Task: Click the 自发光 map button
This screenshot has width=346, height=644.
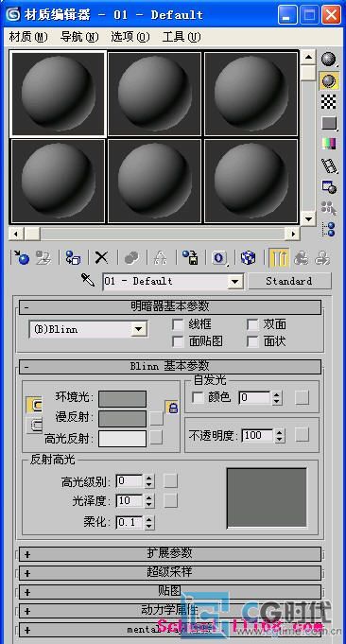Action: (303, 398)
